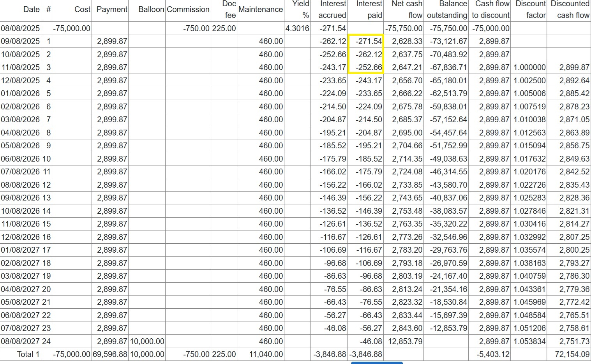Click the Date column header

click(x=31, y=9)
